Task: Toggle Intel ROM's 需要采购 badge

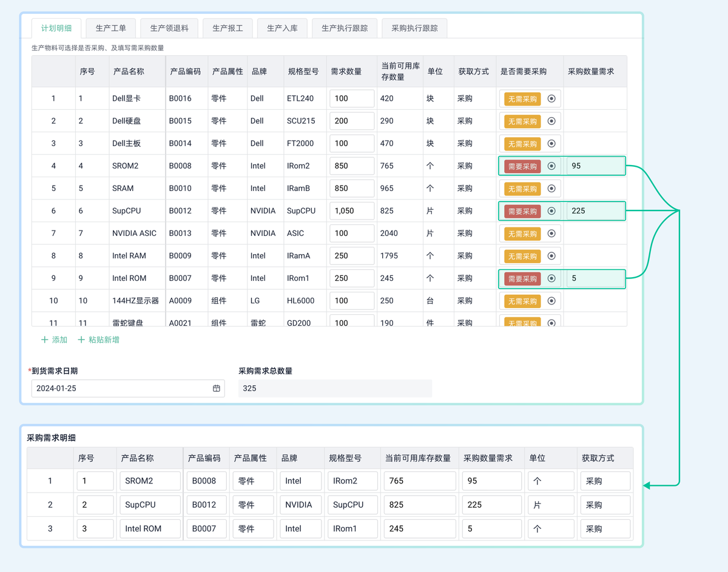Action: click(522, 278)
